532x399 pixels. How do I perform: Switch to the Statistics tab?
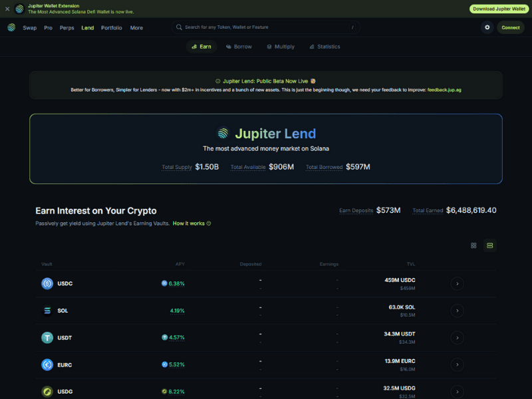(x=325, y=47)
